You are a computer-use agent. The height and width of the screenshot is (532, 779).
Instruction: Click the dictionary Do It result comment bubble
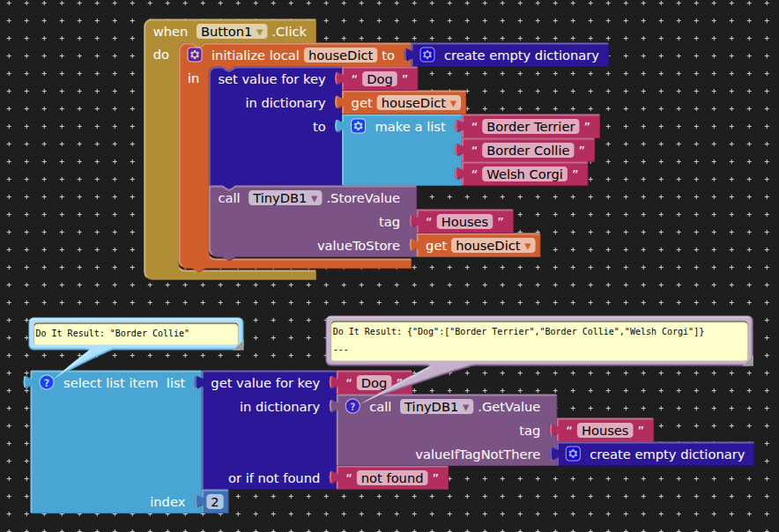(538, 340)
